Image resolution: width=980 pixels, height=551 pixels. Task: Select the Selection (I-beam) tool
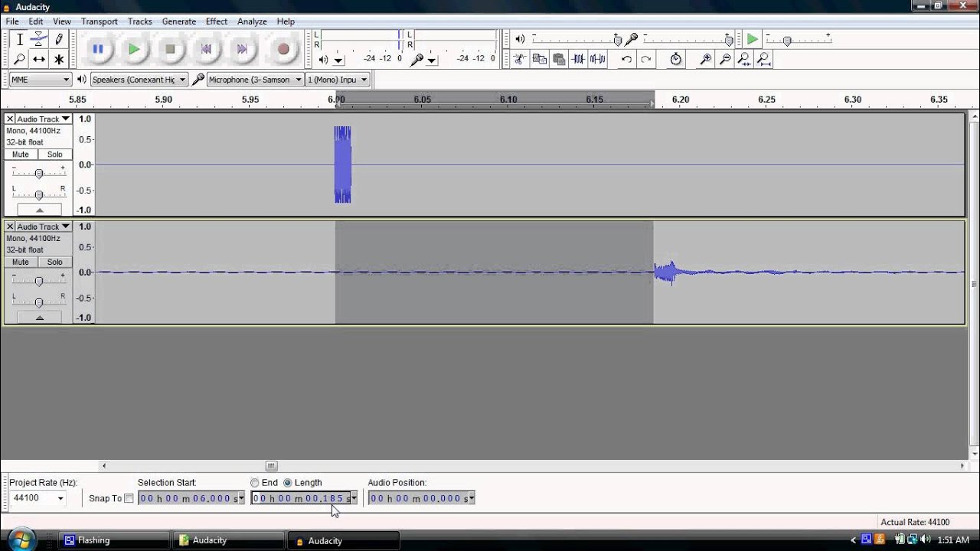[x=20, y=40]
